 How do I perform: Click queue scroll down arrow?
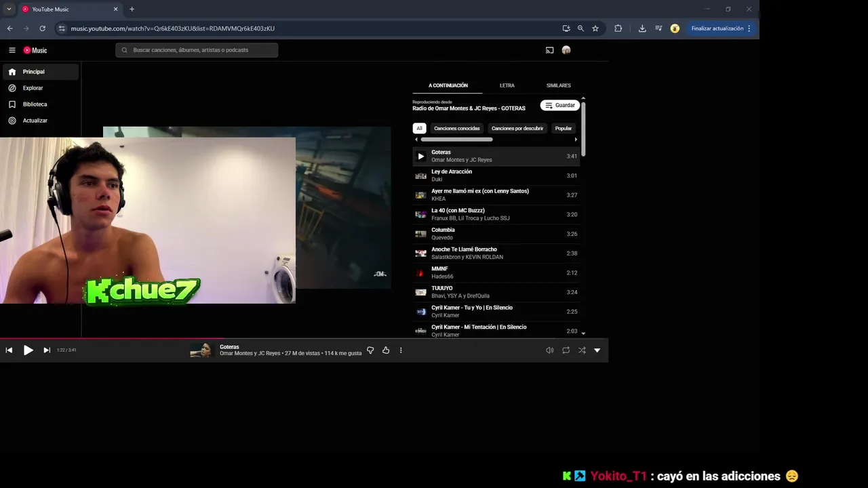coord(583,333)
